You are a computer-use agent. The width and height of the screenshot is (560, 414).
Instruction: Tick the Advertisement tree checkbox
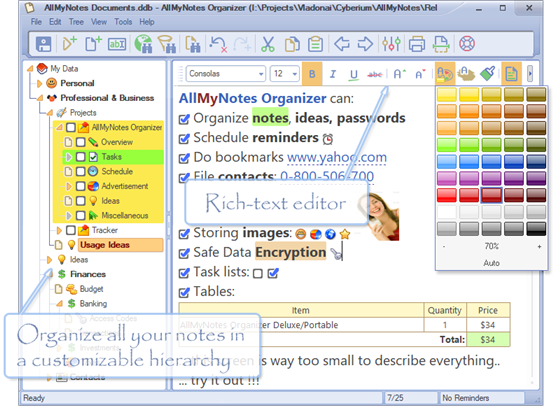(81, 186)
